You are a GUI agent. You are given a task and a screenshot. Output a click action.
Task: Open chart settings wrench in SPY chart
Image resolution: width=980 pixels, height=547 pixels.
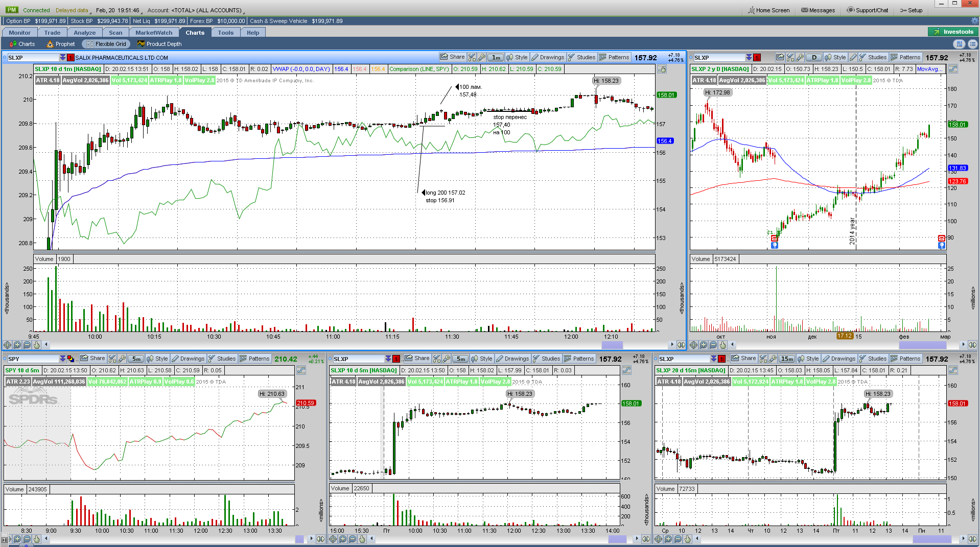(x=122, y=359)
